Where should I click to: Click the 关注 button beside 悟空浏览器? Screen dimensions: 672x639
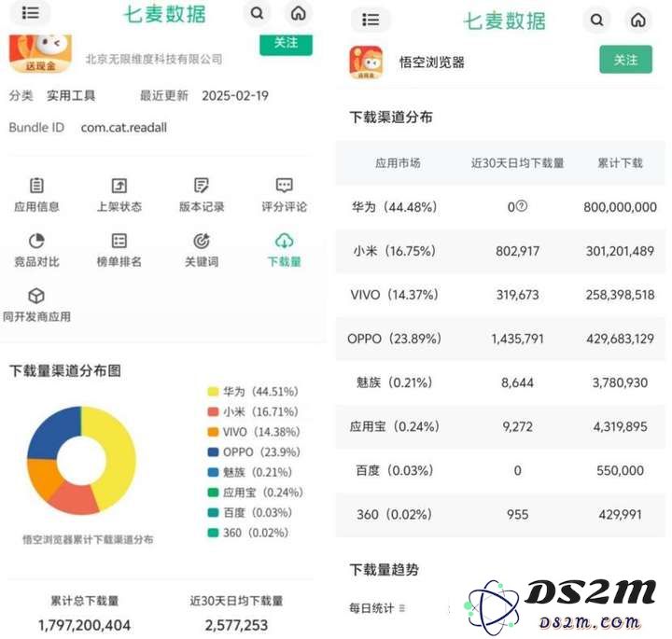[625, 60]
